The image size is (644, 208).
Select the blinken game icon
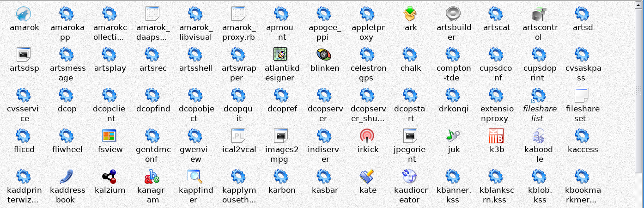324,55
